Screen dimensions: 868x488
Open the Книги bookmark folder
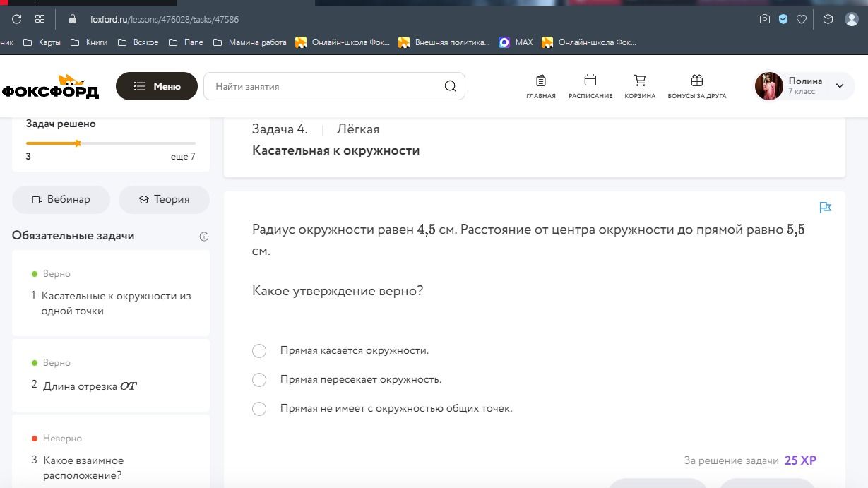tap(89, 42)
